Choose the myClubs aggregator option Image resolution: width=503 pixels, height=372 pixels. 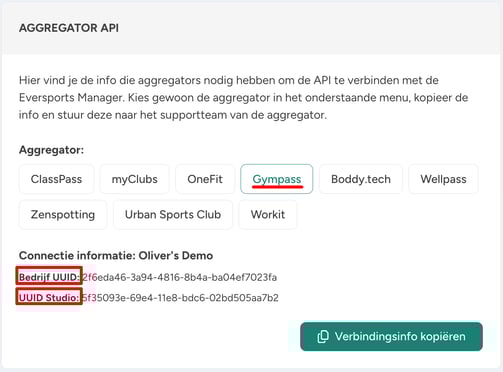point(135,179)
